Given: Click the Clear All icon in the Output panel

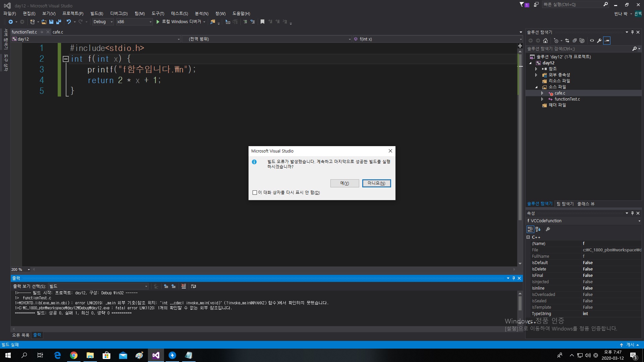Looking at the screenshot, I should pos(183,286).
